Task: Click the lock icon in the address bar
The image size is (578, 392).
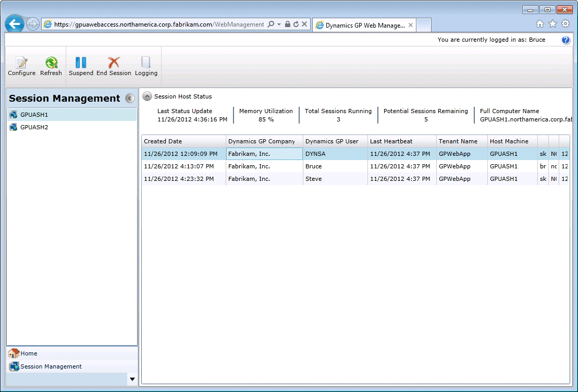Action: pos(287,24)
